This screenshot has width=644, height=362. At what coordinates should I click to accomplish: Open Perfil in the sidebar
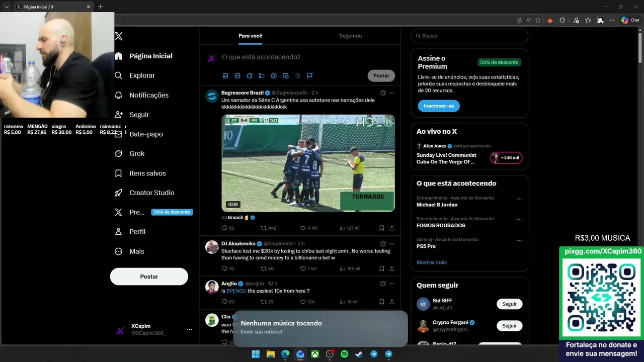130,232
